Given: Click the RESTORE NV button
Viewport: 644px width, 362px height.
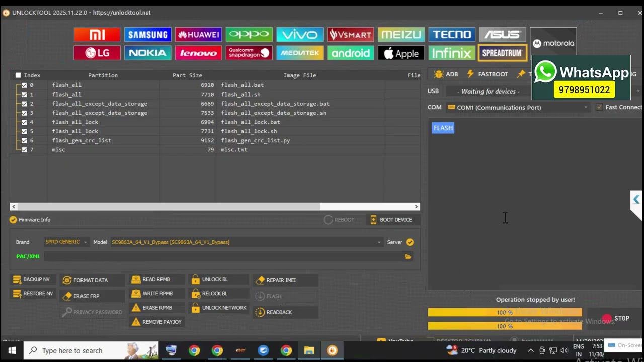Looking at the screenshot, I should click(x=33, y=294).
